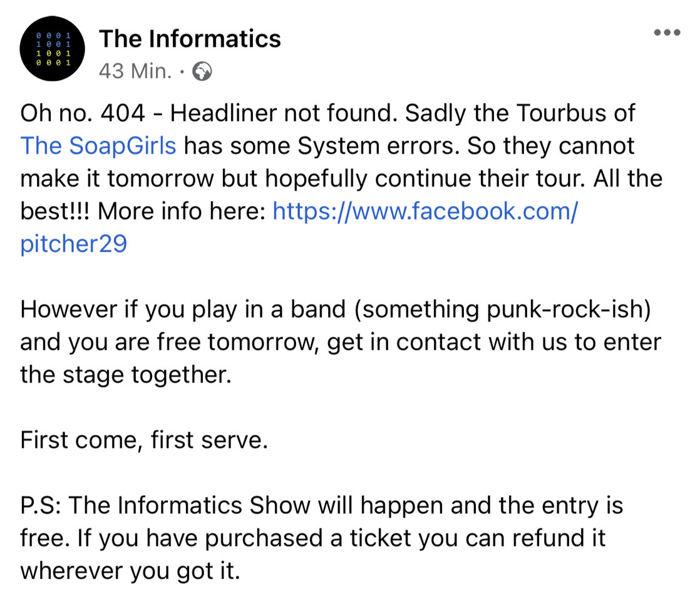This screenshot has width=700, height=601.
Task: Open The Informatics page name
Action: coord(190,39)
